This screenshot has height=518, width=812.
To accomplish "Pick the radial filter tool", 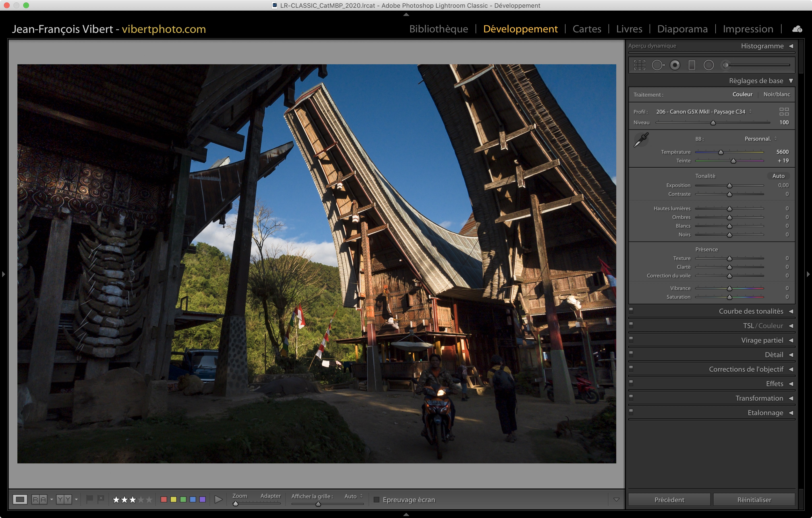I will tap(709, 65).
